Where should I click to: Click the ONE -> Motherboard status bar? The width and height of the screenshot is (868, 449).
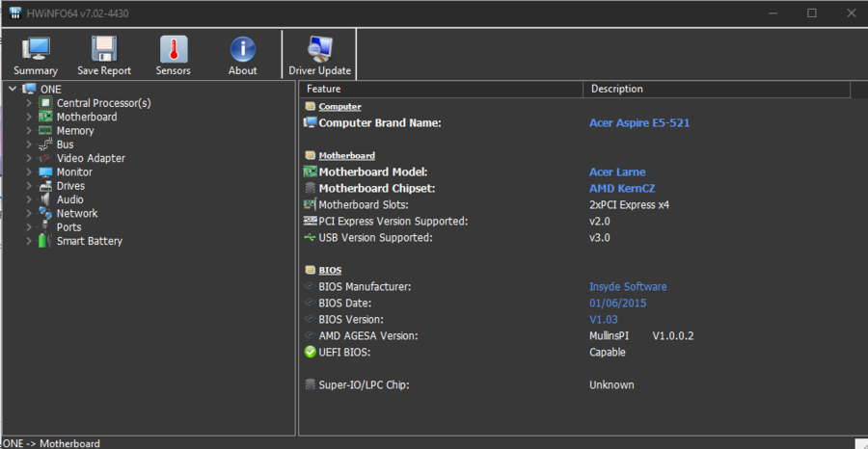tap(51, 443)
